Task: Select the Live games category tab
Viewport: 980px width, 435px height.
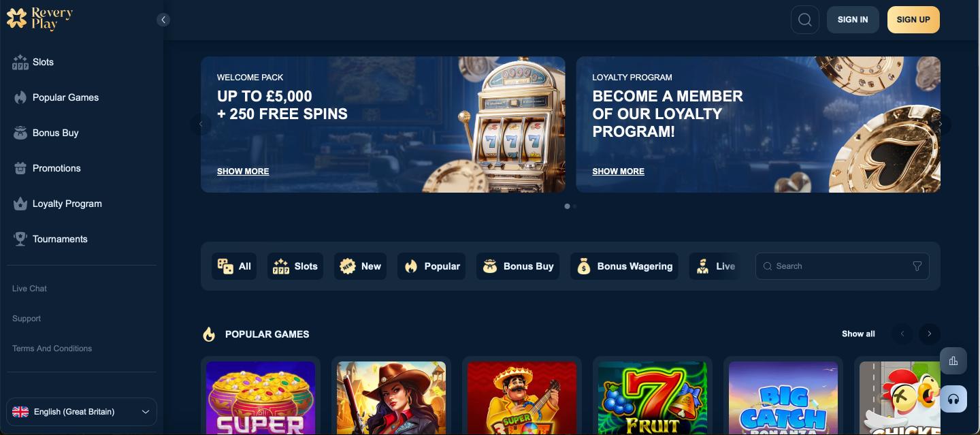Action: [x=715, y=266]
